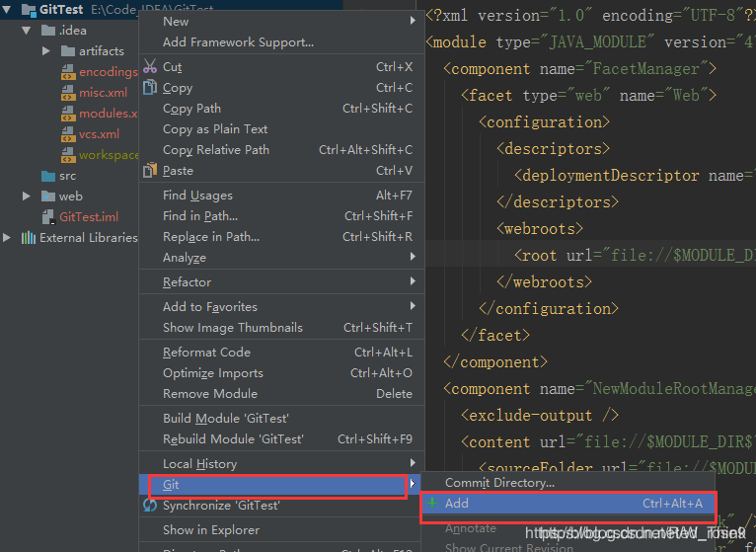Image resolution: width=756 pixels, height=552 pixels.
Task: Click the Synchronize refresh icon
Action: pos(150,506)
